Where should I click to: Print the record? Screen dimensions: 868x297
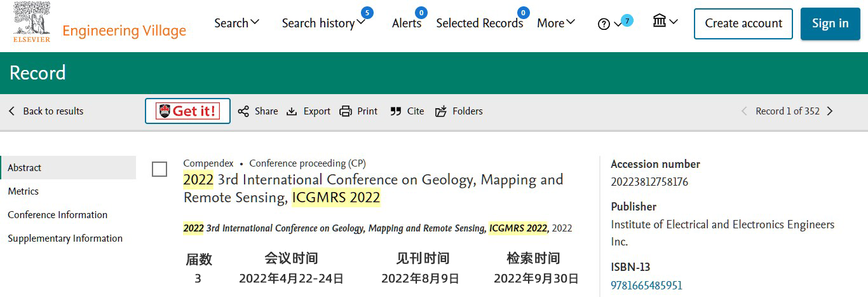click(358, 111)
